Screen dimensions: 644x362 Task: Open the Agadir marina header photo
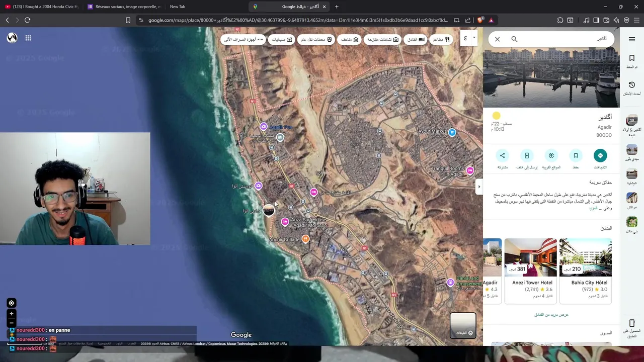click(551, 78)
